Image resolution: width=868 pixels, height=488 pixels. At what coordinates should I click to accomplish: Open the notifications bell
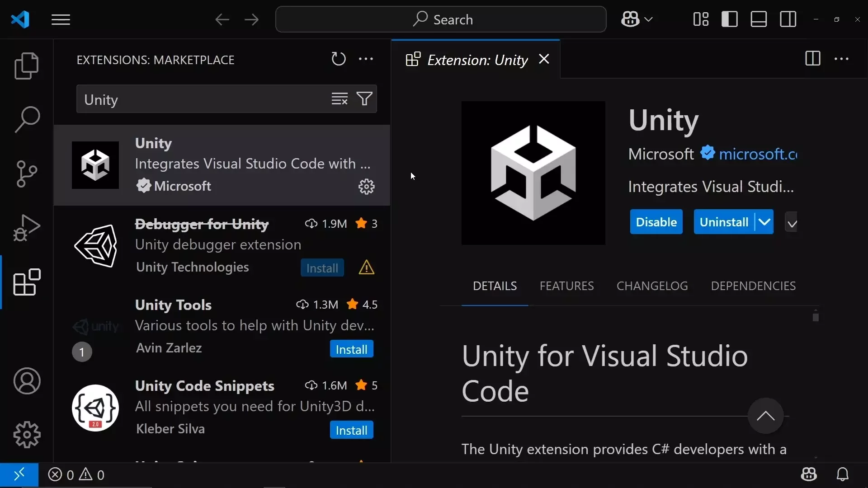(842, 474)
